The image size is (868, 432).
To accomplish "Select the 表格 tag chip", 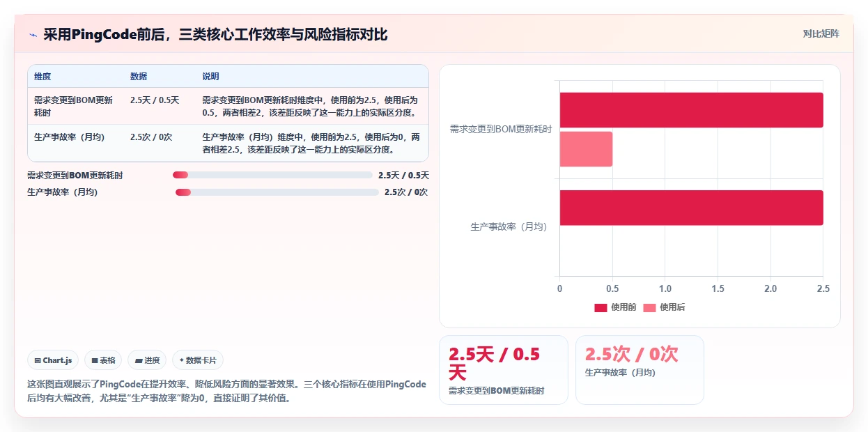I will (103, 360).
